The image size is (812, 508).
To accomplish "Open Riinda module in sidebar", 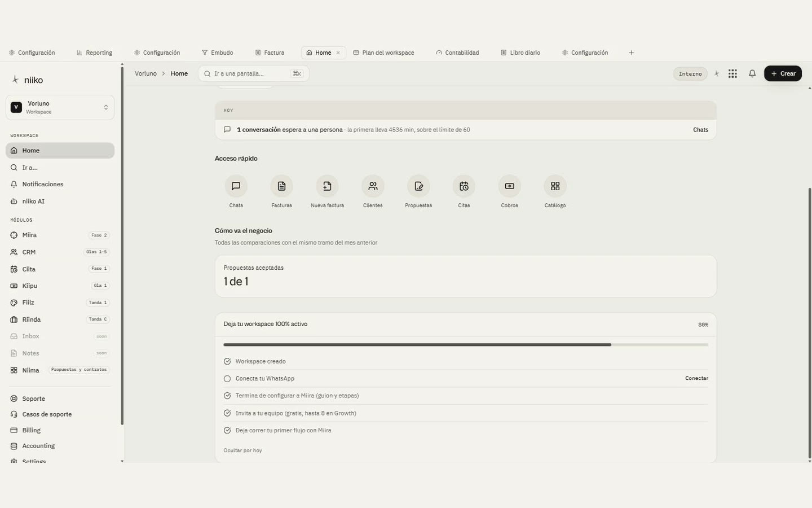I will coord(60,319).
